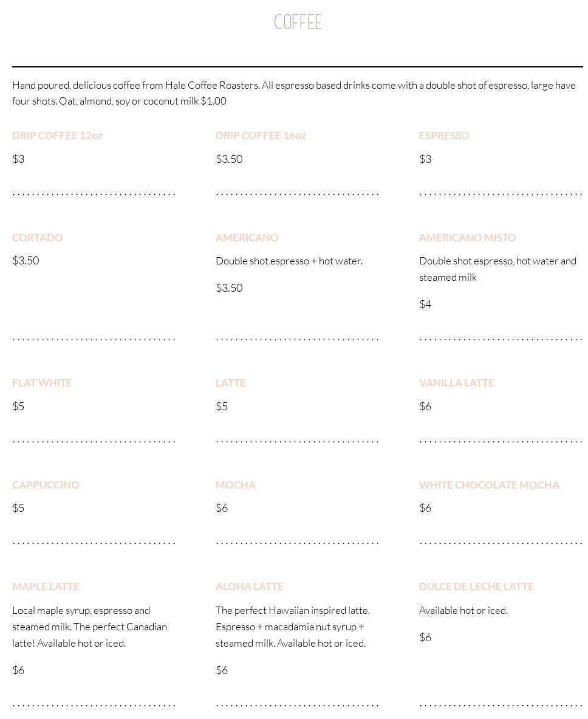Open the Cortado menu item
Image resolution: width=588 pixels, height=719 pixels.
pyautogui.click(x=37, y=238)
